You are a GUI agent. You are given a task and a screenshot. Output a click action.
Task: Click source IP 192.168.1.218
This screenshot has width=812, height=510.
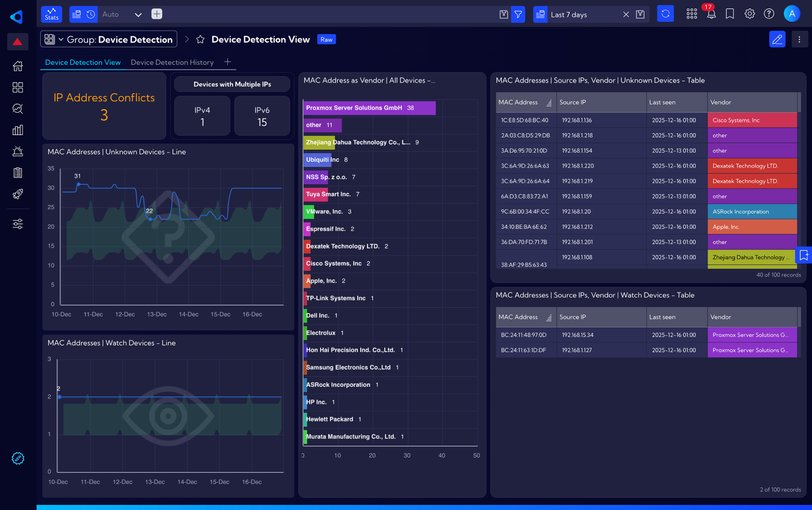(577, 135)
